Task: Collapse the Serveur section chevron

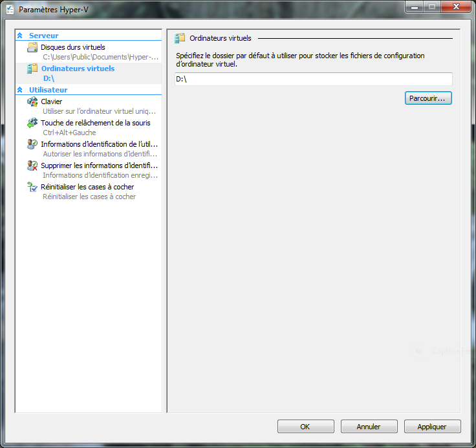Action: click(20, 36)
